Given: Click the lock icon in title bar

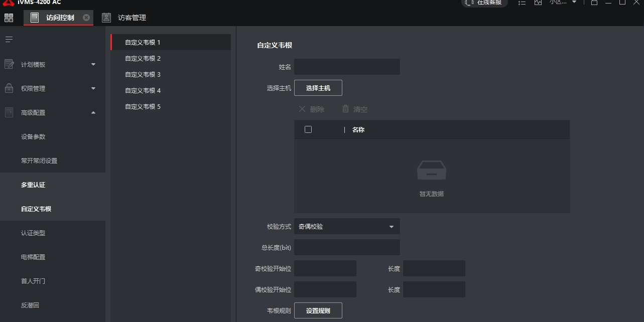Looking at the screenshot, I should (594, 3).
